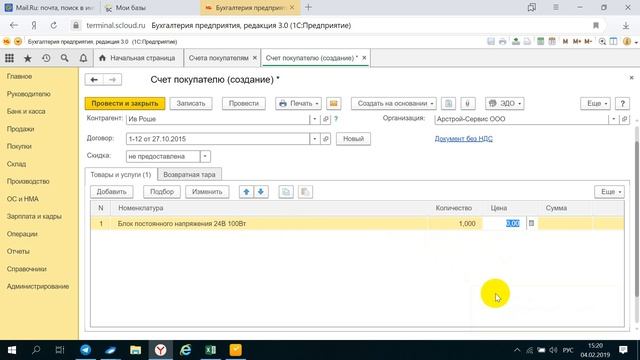The width and height of the screenshot is (640, 360).
Task: Open the Документ без НДС link
Action: pos(463,139)
